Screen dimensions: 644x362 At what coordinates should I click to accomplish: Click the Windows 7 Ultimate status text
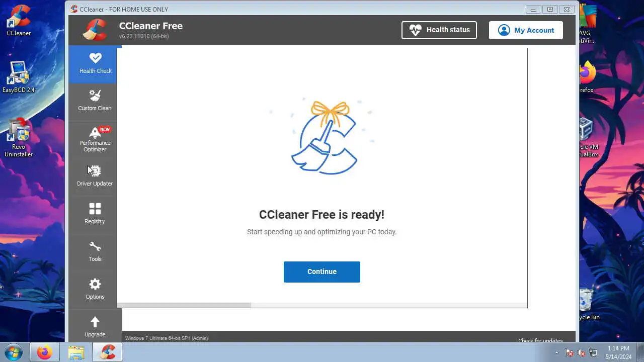167,338
